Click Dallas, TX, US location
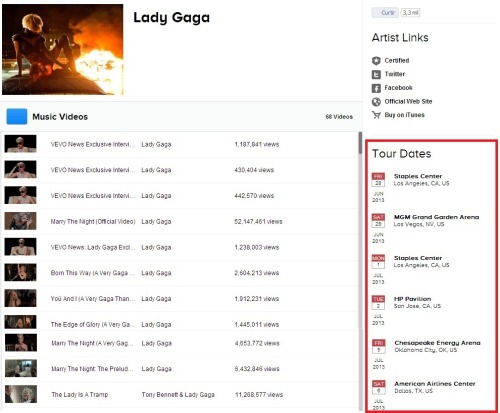This screenshot has height=413, width=500. [414, 391]
